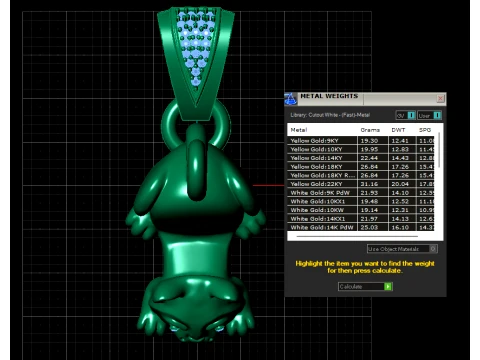Click the 14.10 DWT value
Screen dimensions: 480x360
coord(400,193)
